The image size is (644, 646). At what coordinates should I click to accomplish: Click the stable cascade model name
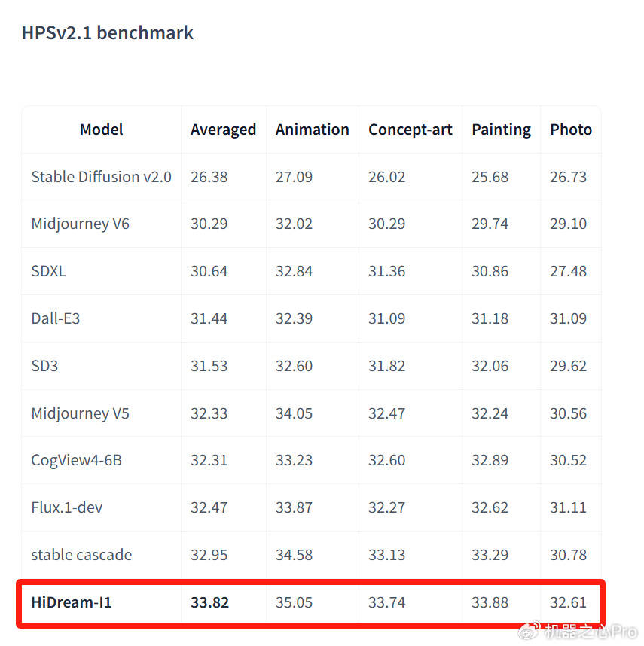pos(81,555)
